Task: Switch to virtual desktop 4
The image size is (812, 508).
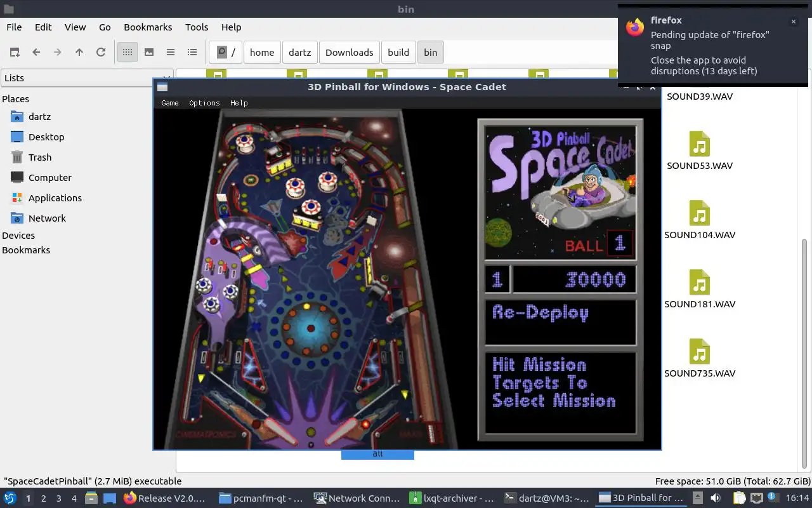Action: (74, 498)
